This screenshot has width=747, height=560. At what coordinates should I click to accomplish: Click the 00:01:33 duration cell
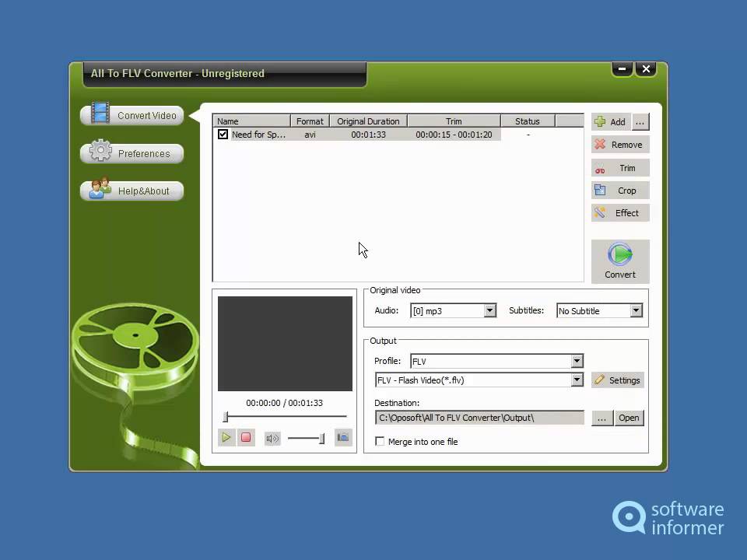[368, 135]
